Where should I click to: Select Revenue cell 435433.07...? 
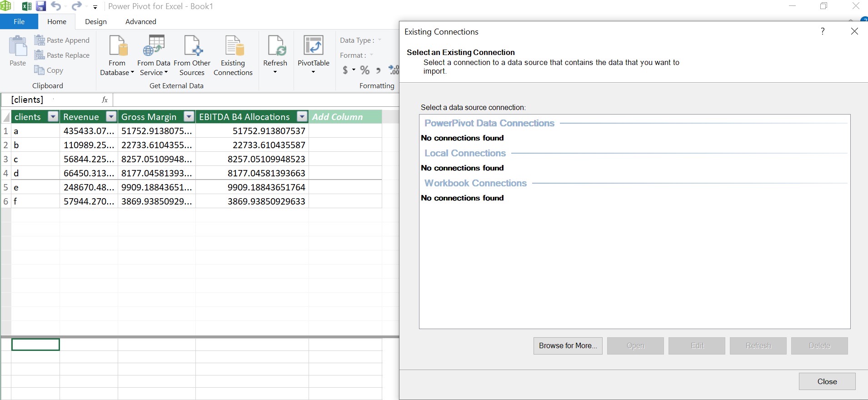[89, 131]
